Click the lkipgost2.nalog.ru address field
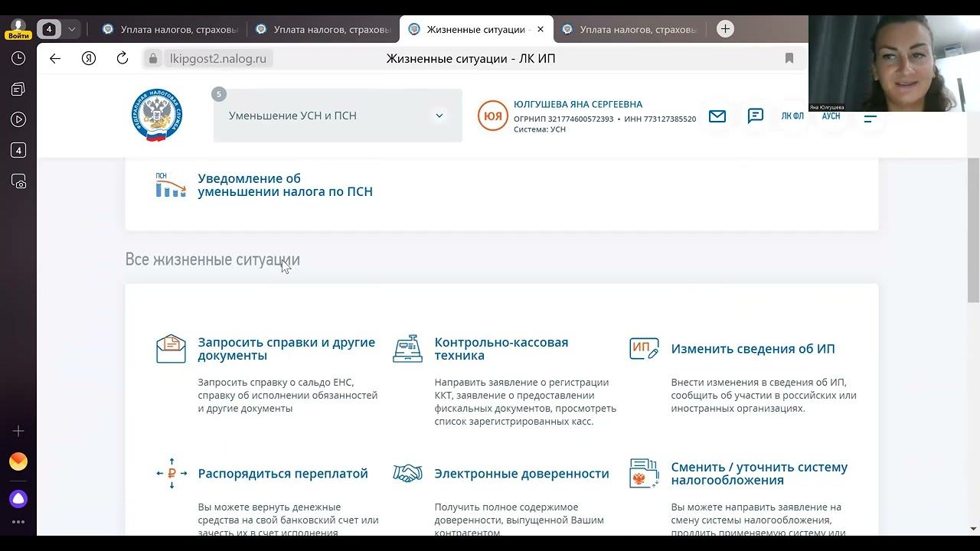This screenshot has height=551, width=980. click(x=218, y=58)
